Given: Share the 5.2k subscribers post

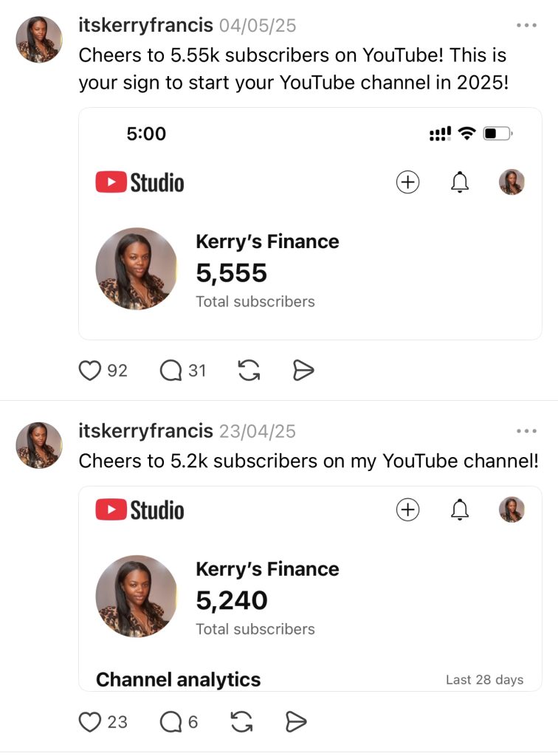Looking at the screenshot, I should point(295,721).
